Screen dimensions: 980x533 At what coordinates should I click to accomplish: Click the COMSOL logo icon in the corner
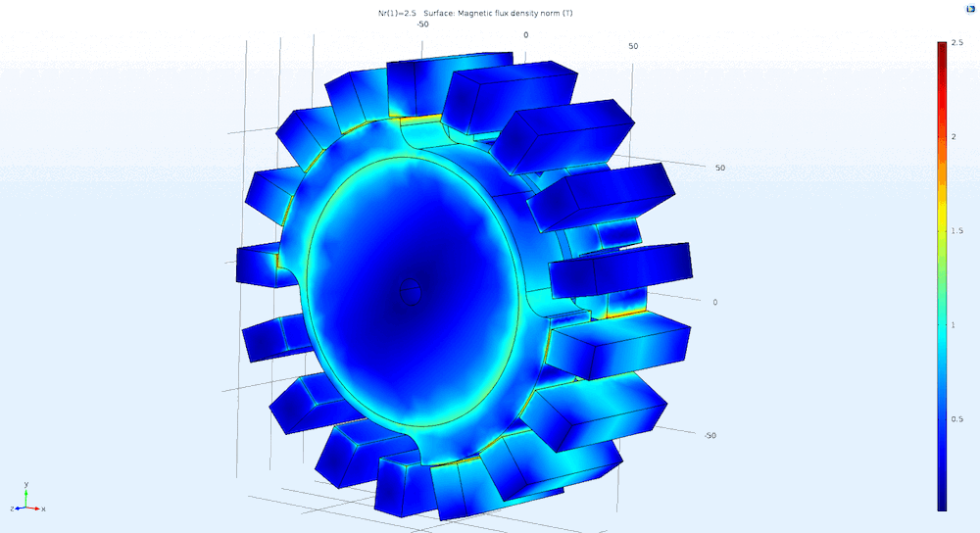970,8
